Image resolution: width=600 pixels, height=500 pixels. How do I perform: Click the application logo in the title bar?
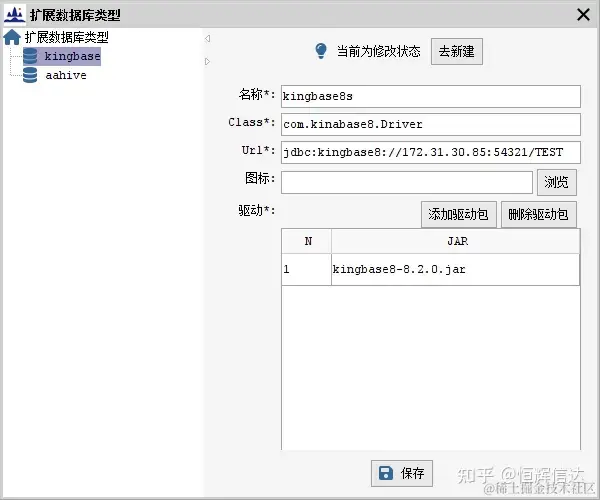14,14
